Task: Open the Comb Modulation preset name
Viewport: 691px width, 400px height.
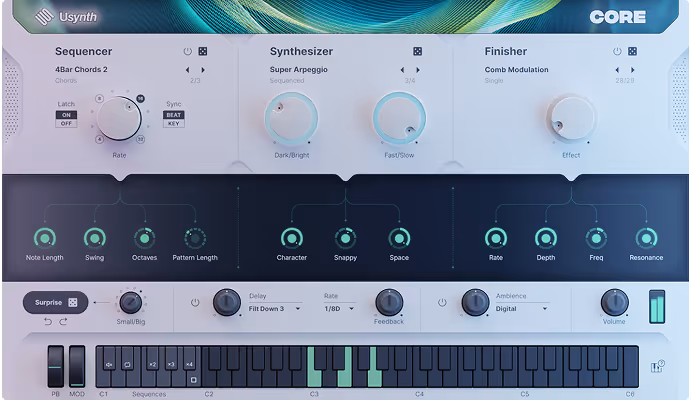Action: pos(516,70)
